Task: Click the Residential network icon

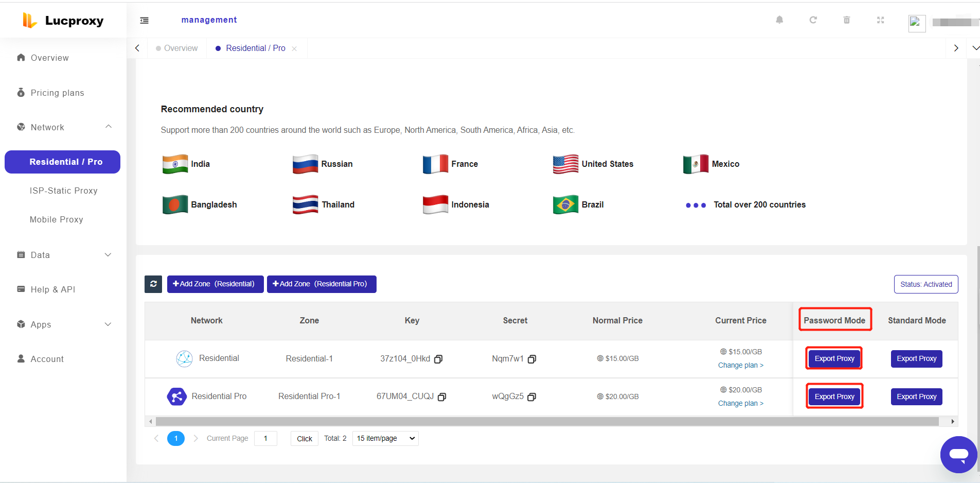Action: pyautogui.click(x=184, y=358)
